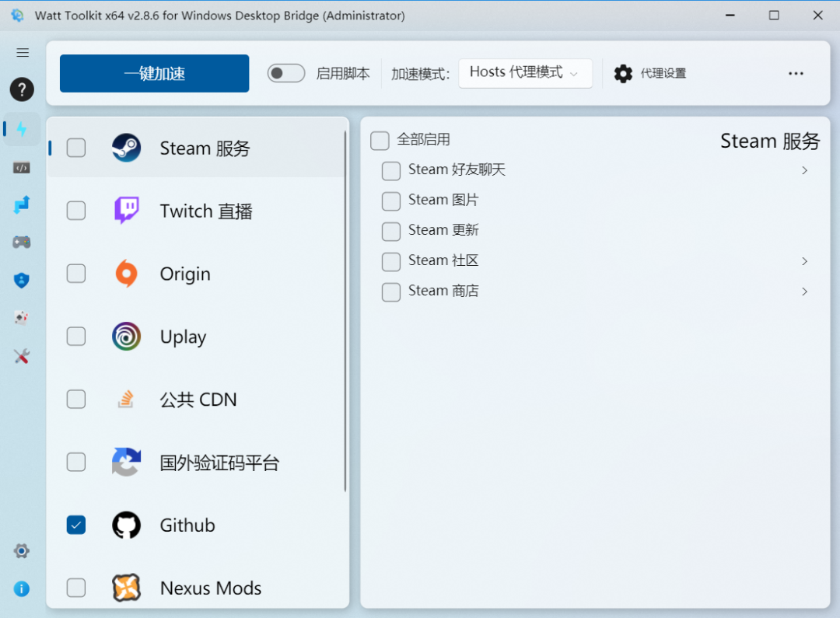Select the shield local token icon
The image size is (840, 618).
point(22,280)
